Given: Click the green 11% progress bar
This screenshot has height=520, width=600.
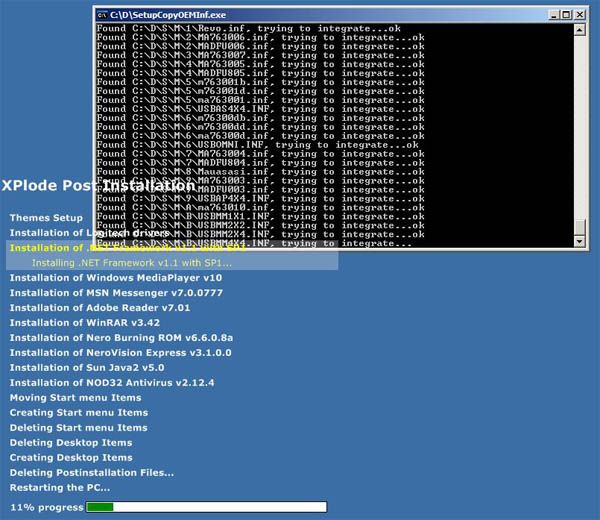Looking at the screenshot, I should tap(207, 507).
